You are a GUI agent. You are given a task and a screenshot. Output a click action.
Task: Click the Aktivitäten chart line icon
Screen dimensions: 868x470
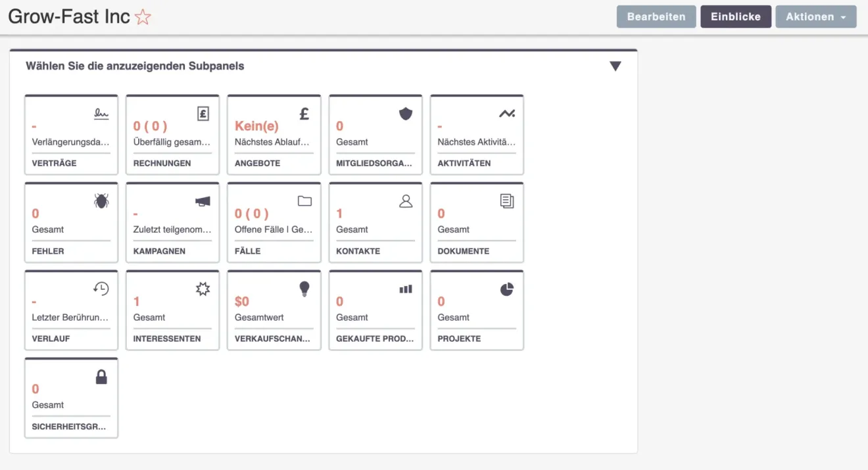coord(506,113)
